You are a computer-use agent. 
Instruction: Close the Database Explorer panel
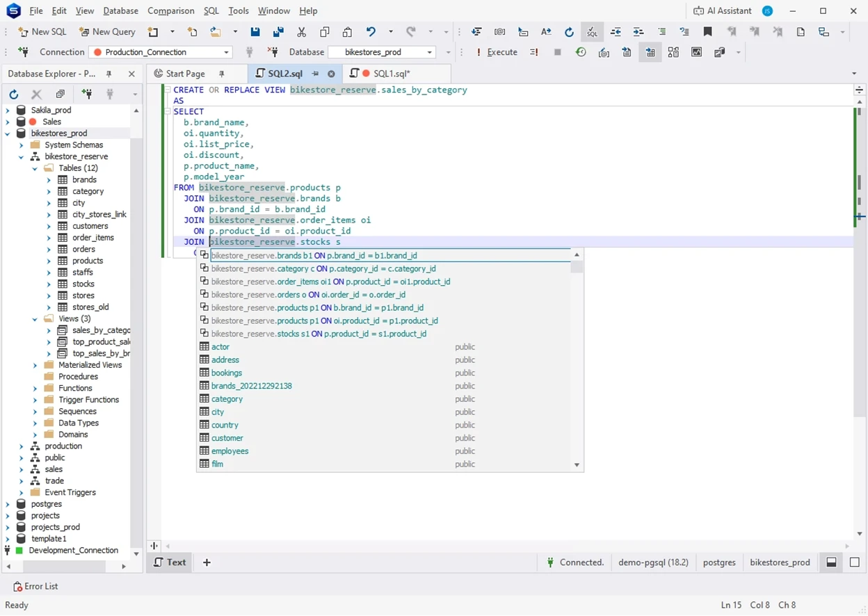click(131, 74)
